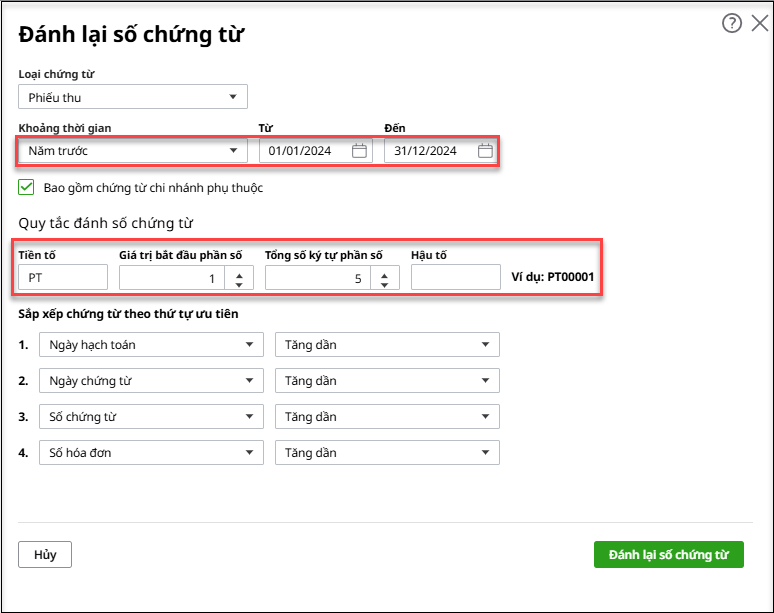The height and width of the screenshot is (613, 774).
Task: Increase the Giá trị bắt đầu phần số value
Action: pyautogui.click(x=239, y=272)
